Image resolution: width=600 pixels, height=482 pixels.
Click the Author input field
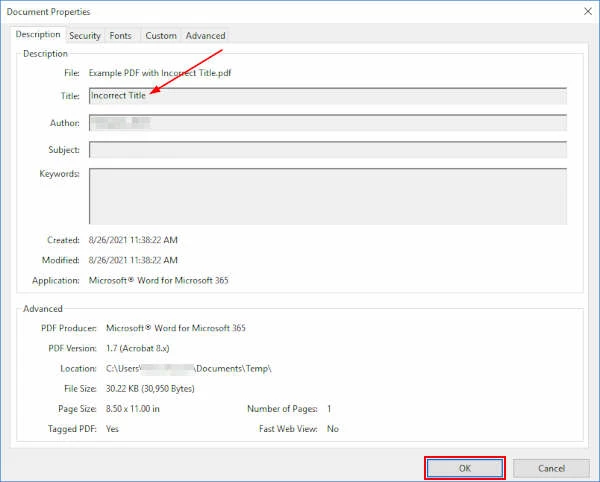point(328,123)
